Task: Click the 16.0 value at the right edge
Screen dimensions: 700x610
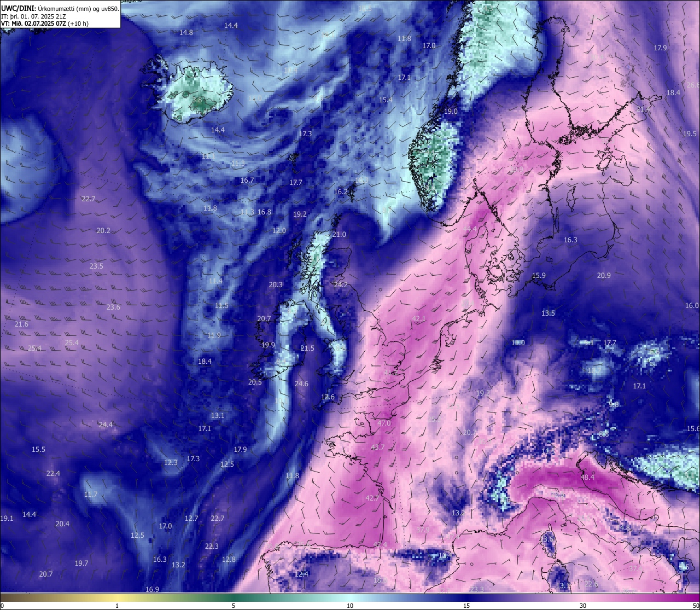Action: coord(692,306)
